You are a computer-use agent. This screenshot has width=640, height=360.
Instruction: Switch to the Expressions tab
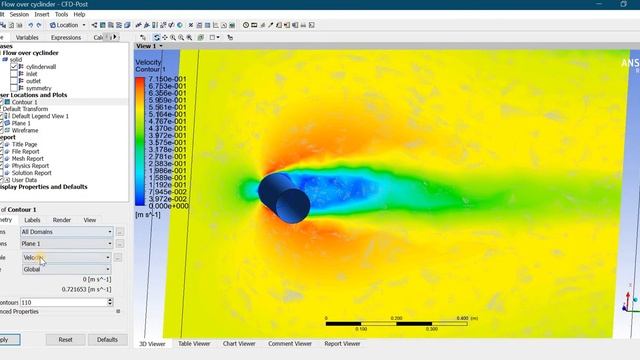pos(66,37)
